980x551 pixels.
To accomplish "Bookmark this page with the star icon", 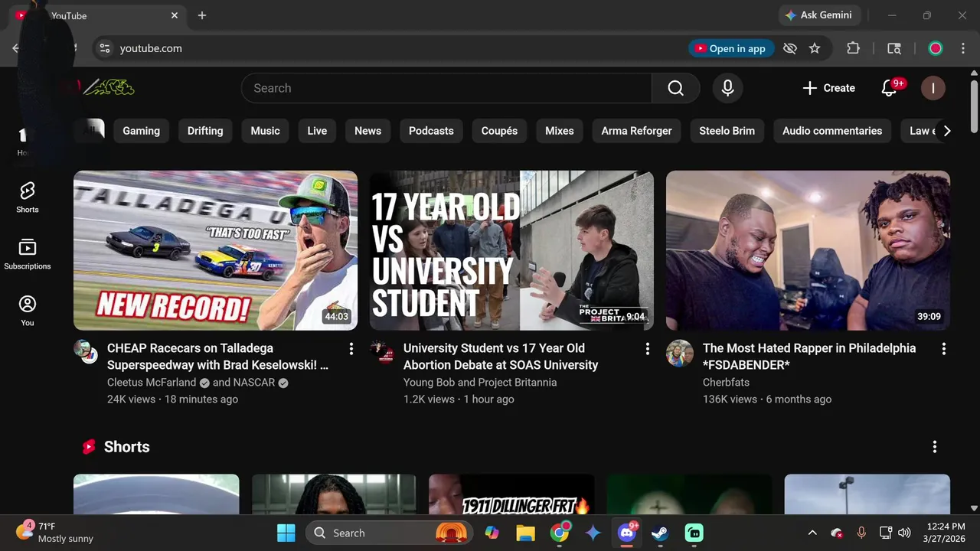I will click(x=815, y=48).
